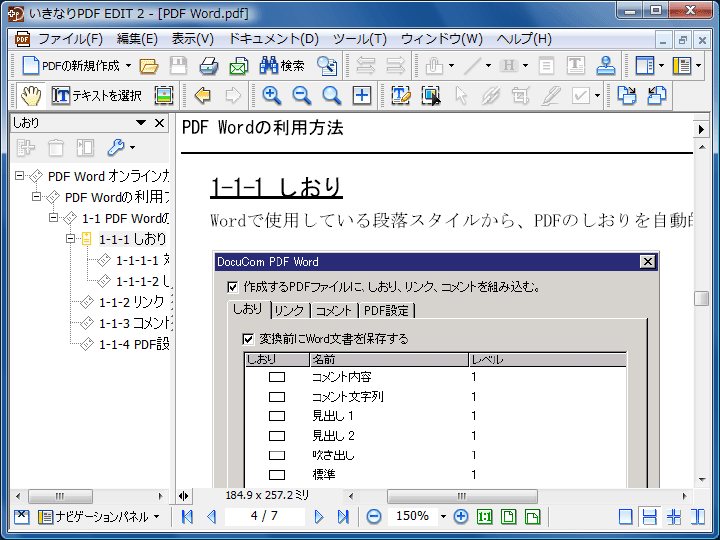The height and width of the screenshot is (540, 720).
Task: Click the blue X icon in status bar
Action: 21,517
